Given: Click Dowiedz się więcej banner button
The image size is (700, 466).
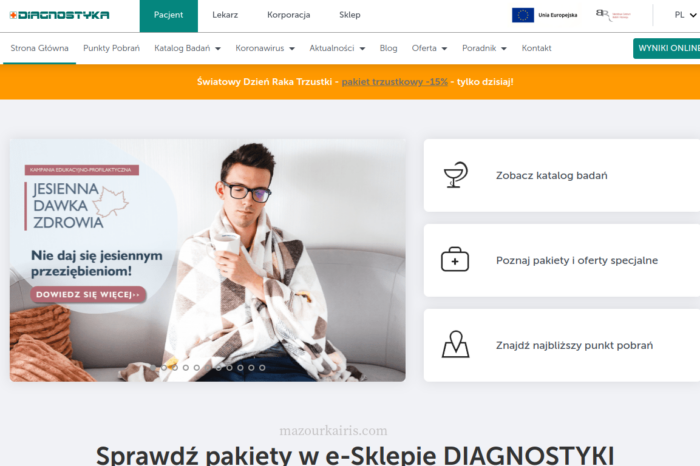Looking at the screenshot, I should pyautogui.click(x=88, y=295).
